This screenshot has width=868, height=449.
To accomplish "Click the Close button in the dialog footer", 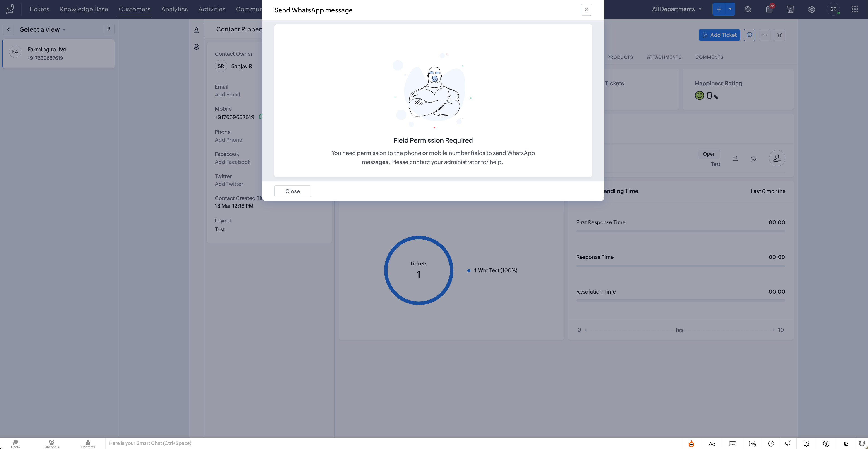I will 293,191.
